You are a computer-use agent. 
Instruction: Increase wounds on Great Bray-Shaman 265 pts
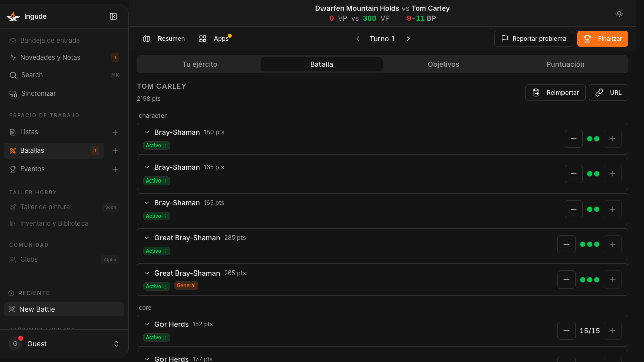[x=613, y=280]
